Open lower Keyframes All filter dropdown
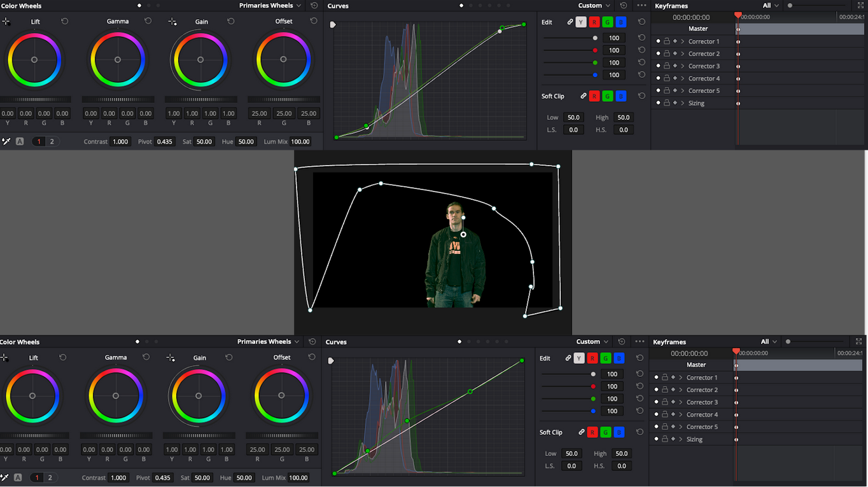The image size is (868, 487). pos(769,341)
